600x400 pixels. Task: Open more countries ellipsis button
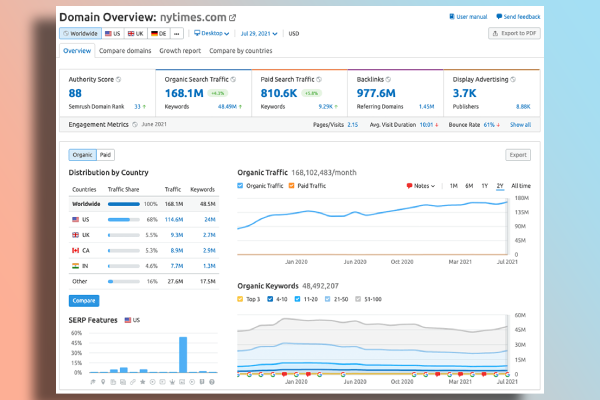click(x=176, y=34)
